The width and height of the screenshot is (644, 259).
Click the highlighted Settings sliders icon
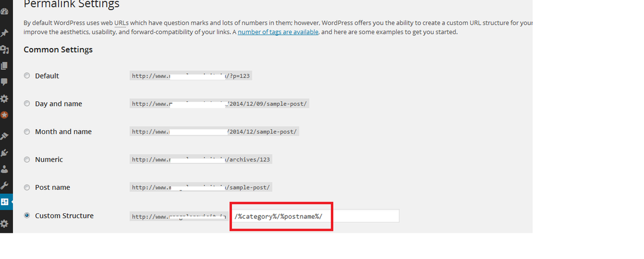pos(5,202)
